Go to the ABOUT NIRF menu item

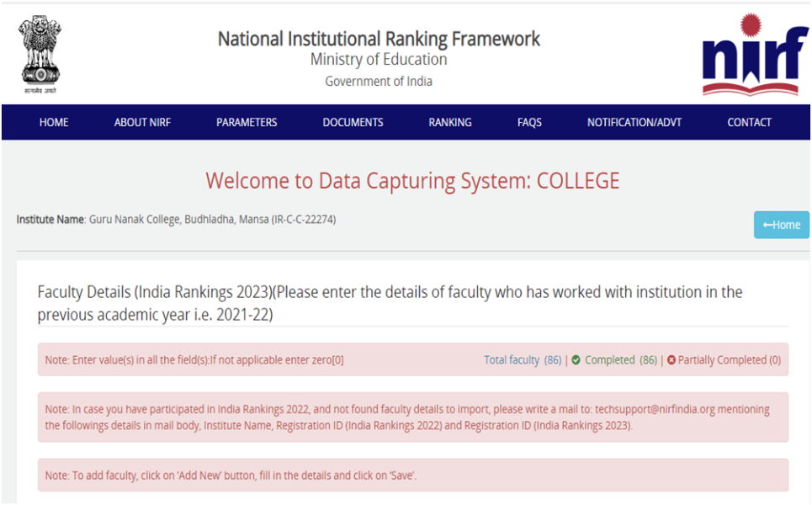coord(142,123)
